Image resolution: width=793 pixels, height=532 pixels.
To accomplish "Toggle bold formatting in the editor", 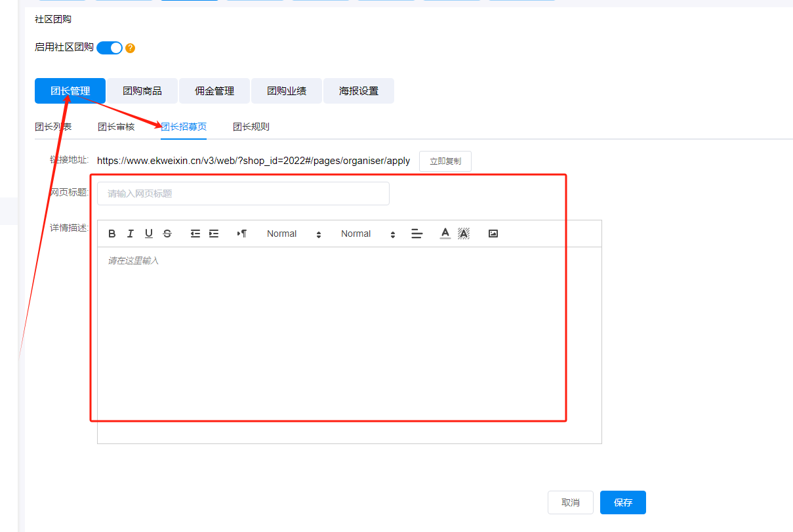I will coord(112,234).
